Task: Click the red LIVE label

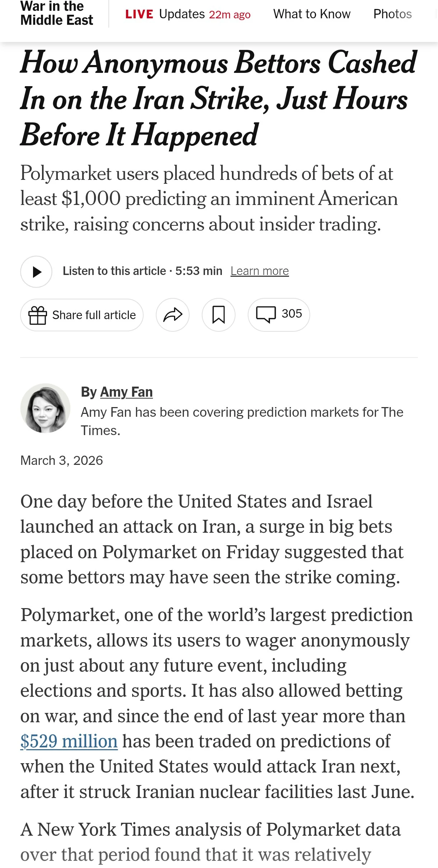Action: coord(139,14)
